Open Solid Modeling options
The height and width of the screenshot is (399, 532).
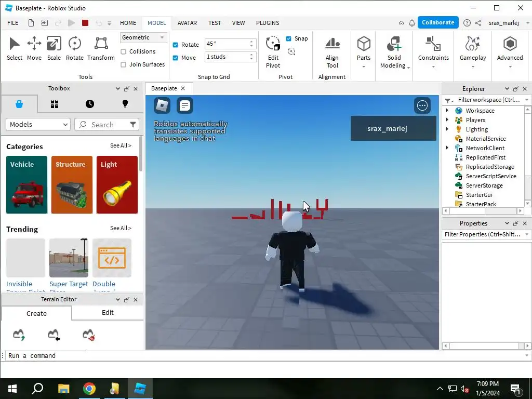(x=394, y=52)
